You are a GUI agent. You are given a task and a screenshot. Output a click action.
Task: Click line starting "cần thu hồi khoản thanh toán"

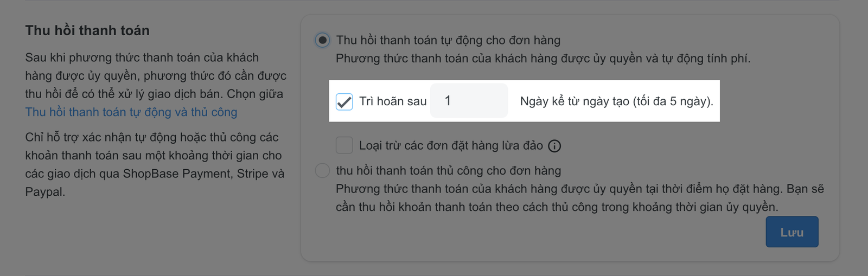pos(557,207)
